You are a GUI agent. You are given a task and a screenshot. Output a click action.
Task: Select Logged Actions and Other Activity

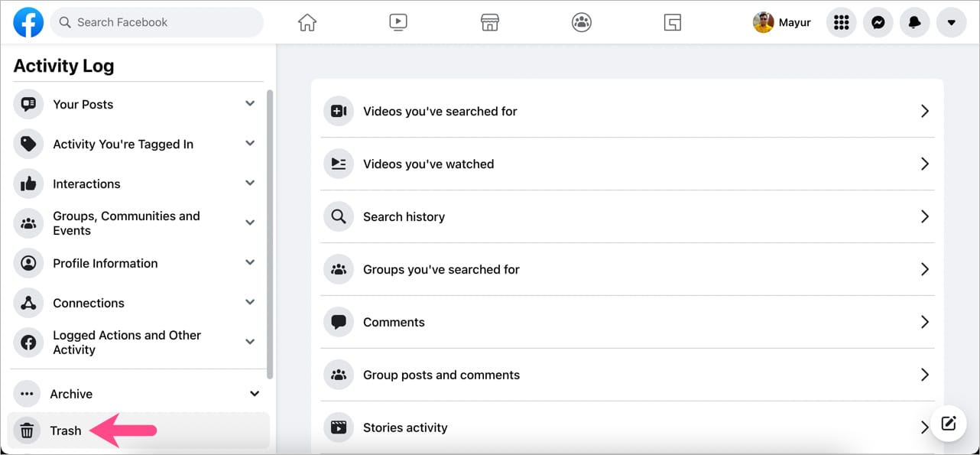point(127,343)
